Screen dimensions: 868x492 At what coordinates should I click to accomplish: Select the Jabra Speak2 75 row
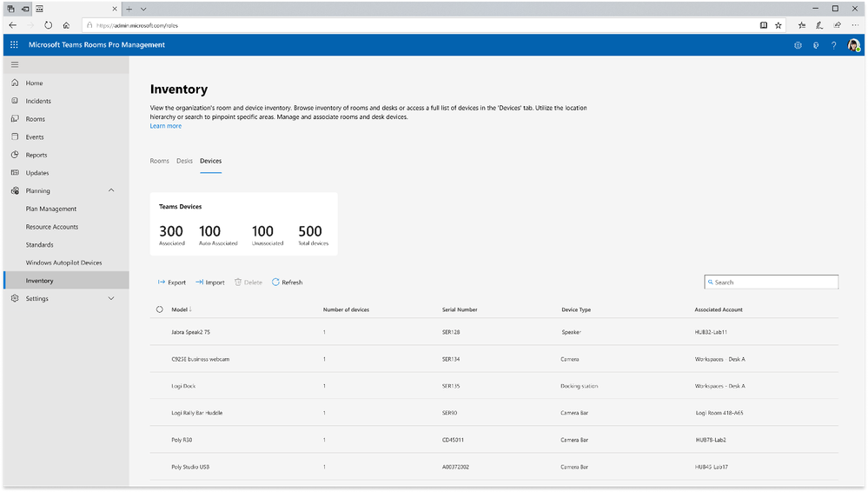pyautogui.click(x=494, y=332)
